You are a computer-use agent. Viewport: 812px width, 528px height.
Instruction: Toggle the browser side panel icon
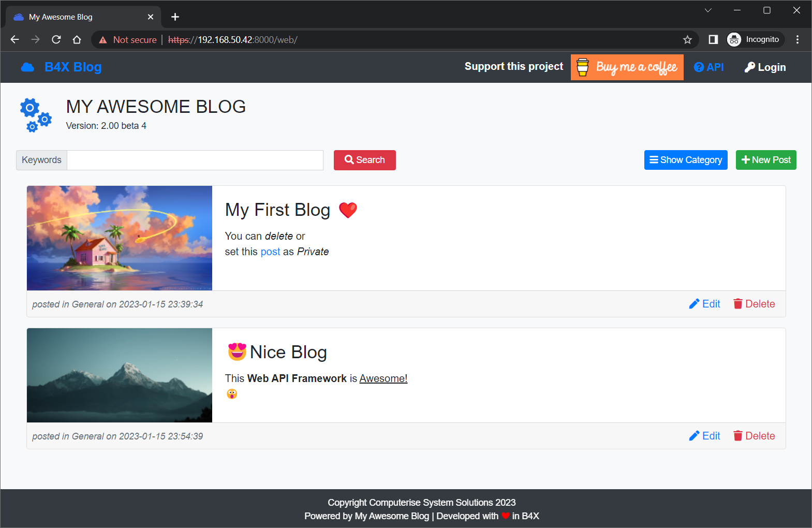(713, 39)
